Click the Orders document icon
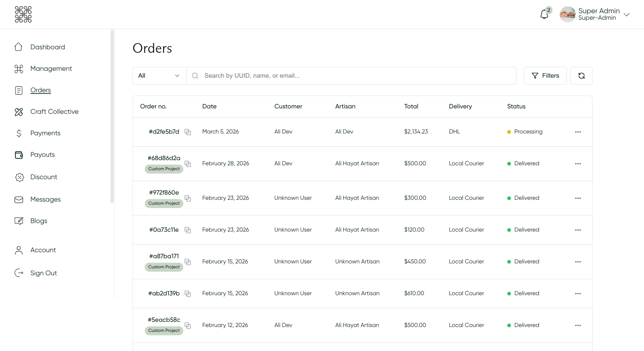Viewport: 644px width, 351px height. click(x=19, y=90)
